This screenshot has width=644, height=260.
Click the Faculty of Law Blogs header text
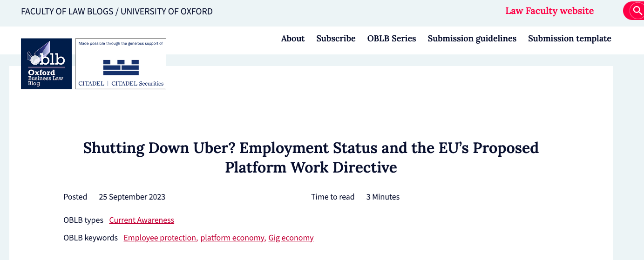coord(67,11)
